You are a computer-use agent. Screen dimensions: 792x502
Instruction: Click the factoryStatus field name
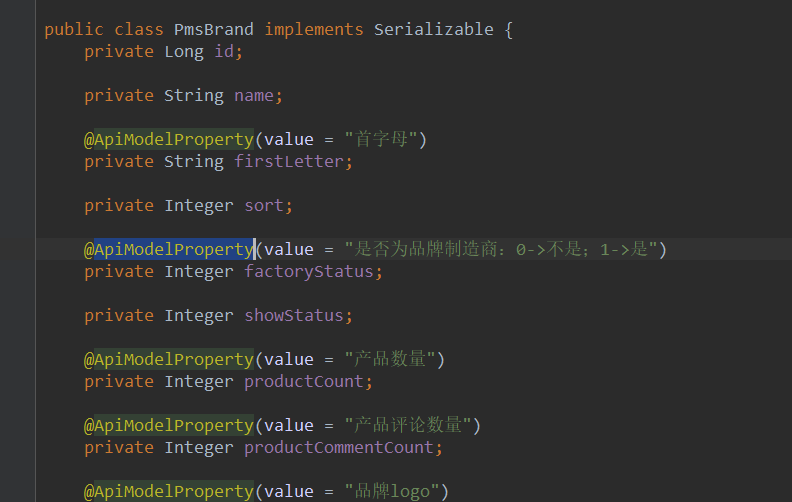click(x=309, y=271)
